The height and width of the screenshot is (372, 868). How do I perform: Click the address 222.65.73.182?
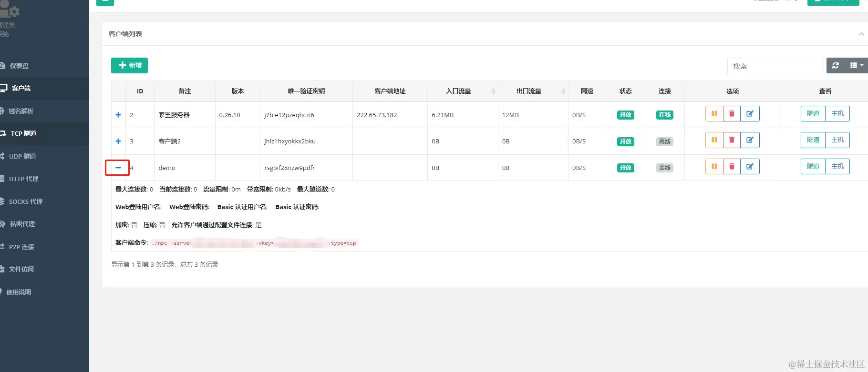click(377, 115)
